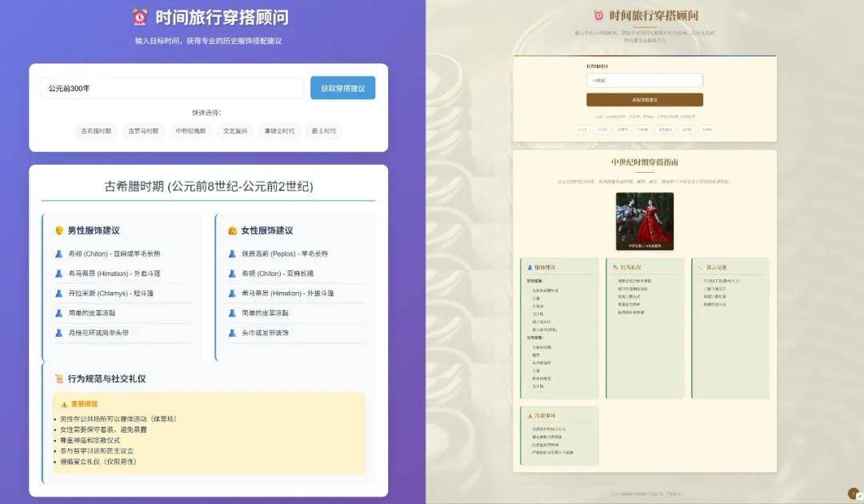864x504 pixels.
Task: Select the 古希腊时期 quick-select chip
Action: point(96,130)
